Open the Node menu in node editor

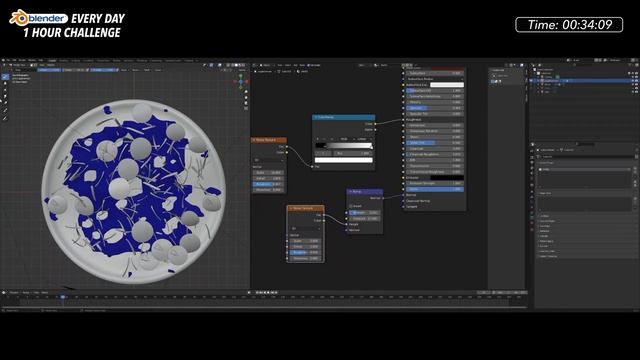coord(302,65)
